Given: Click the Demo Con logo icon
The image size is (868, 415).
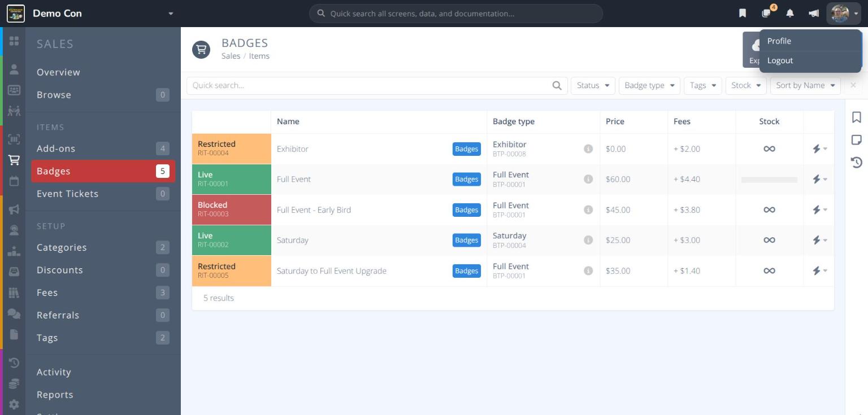Looking at the screenshot, I should point(16,14).
